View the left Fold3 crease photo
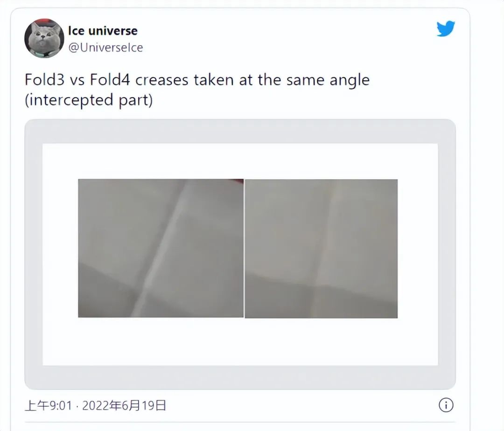 (161, 248)
